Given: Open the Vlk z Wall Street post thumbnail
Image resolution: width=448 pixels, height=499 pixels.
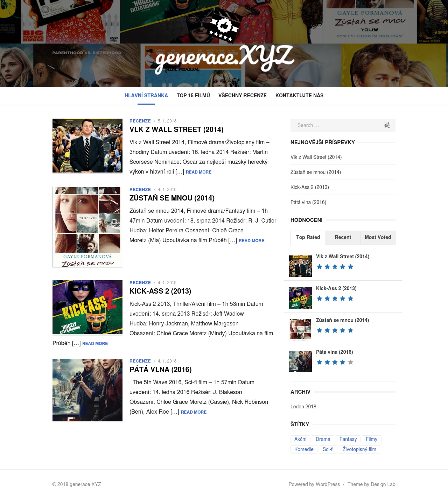Looking at the screenshot, I should coord(87,146).
